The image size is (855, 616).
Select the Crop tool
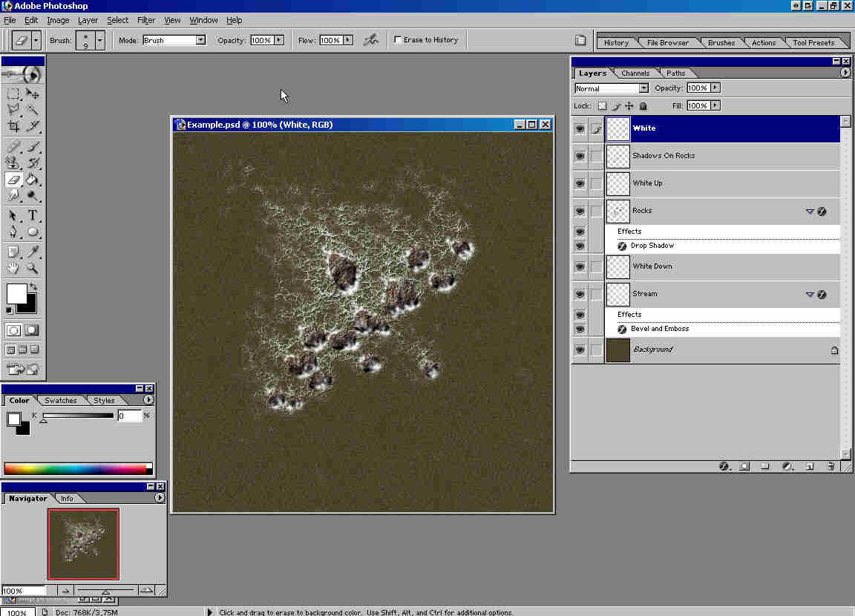13,126
